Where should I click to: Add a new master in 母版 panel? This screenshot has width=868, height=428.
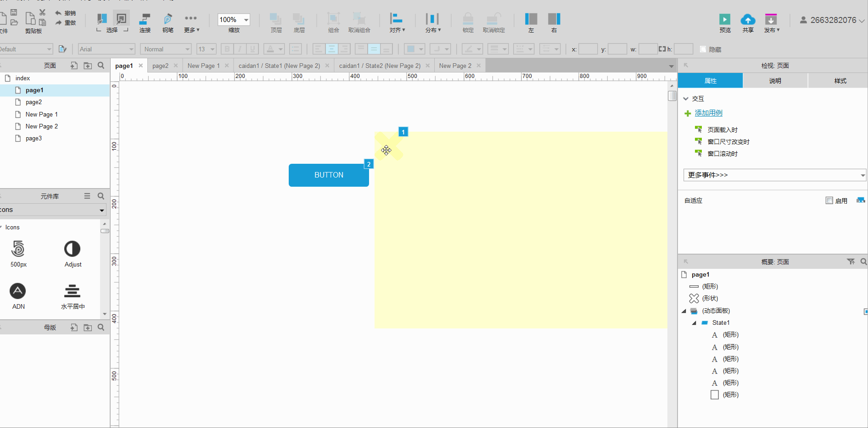[74, 328]
